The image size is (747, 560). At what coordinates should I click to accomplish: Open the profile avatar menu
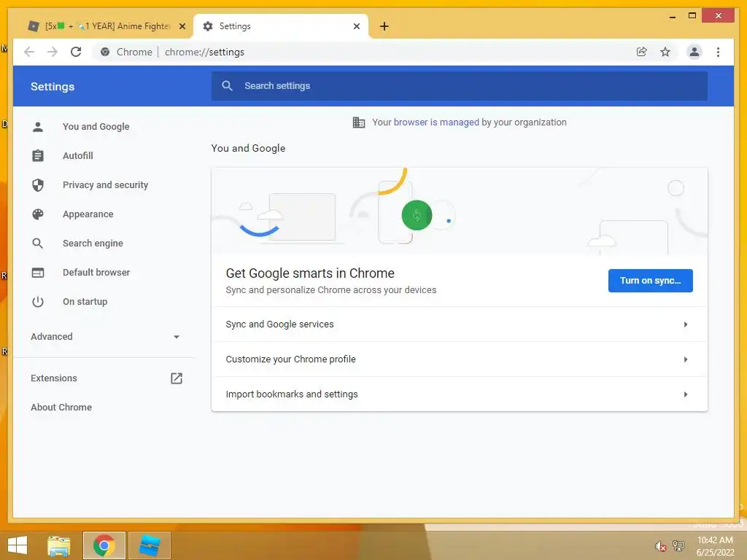point(694,52)
